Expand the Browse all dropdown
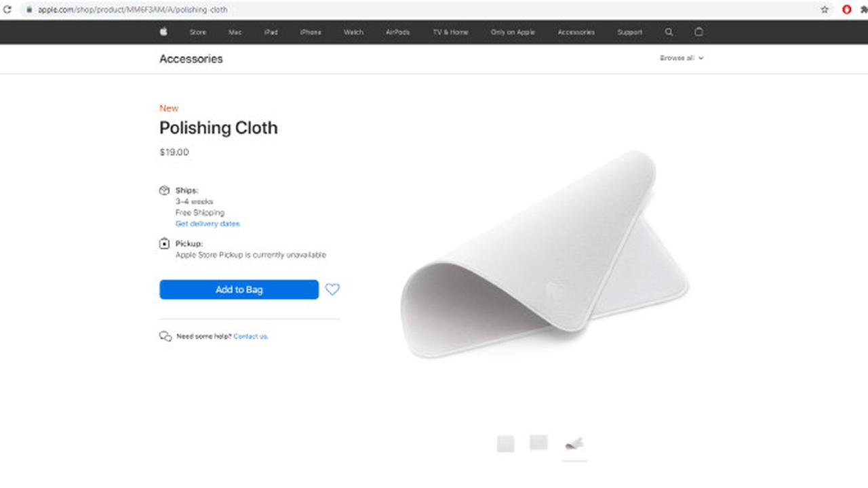The height and width of the screenshot is (488, 868). (x=682, y=58)
